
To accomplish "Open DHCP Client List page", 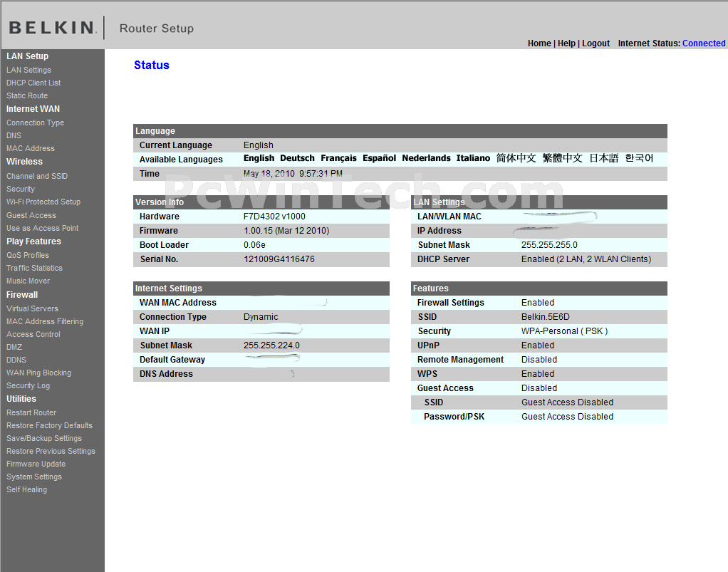I will [x=33, y=83].
